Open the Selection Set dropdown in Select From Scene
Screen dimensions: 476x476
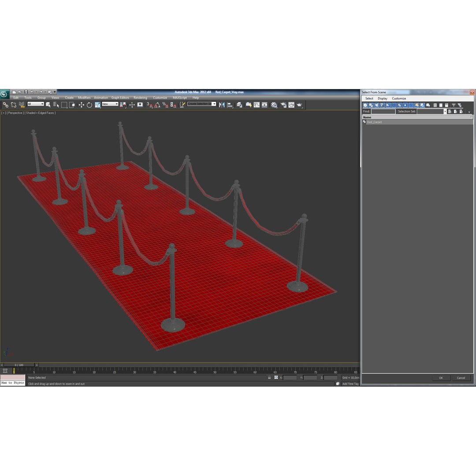click(445, 112)
